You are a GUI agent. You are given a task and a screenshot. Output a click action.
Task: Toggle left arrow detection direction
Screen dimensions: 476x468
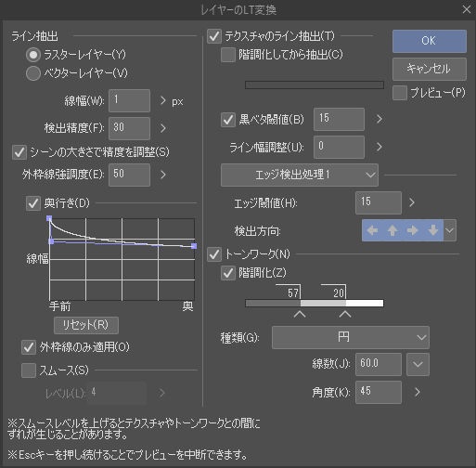(x=372, y=230)
